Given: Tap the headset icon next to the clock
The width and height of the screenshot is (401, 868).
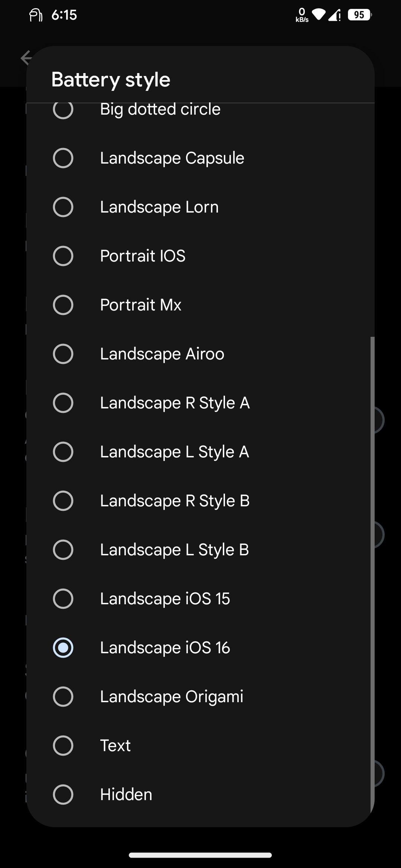Looking at the screenshot, I should point(36,15).
